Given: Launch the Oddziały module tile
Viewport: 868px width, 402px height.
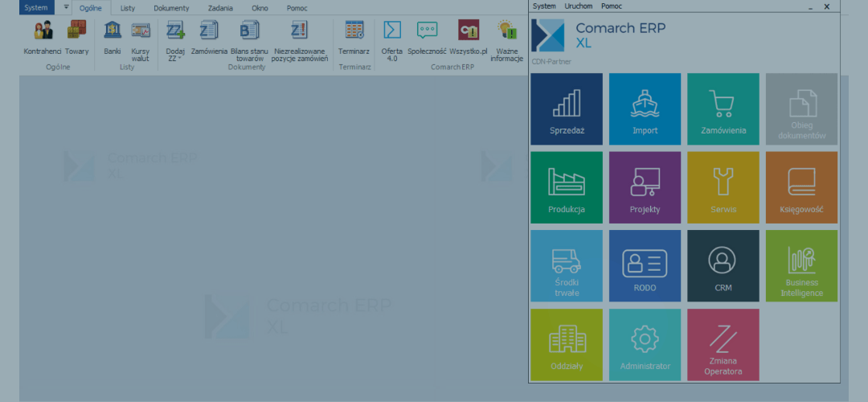Looking at the screenshot, I should pyautogui.click(x=567, y=344).
